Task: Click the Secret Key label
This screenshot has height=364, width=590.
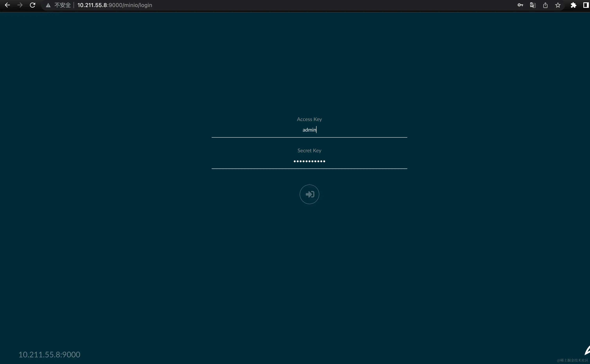Action: coord(309,151)
